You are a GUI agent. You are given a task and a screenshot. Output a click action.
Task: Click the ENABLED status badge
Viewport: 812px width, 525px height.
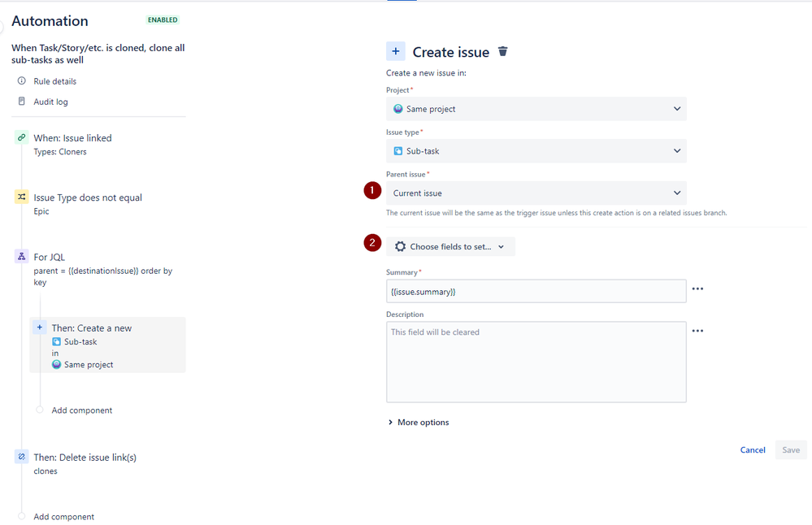pyautogui.click(x=163, y=20)
